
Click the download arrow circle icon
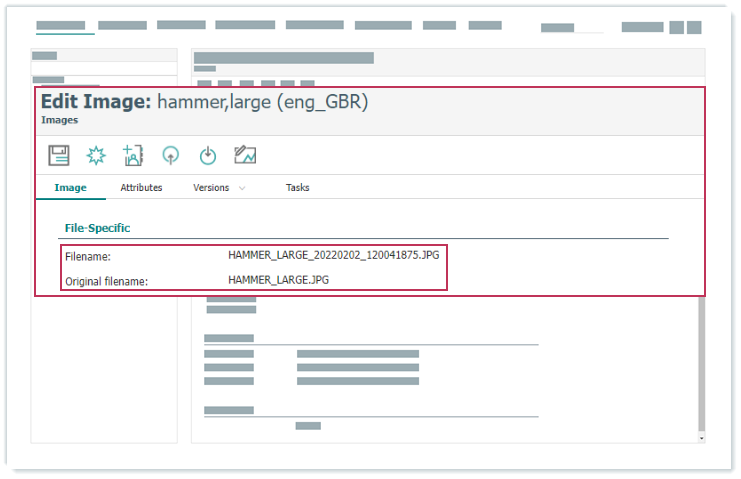point(207,155)
